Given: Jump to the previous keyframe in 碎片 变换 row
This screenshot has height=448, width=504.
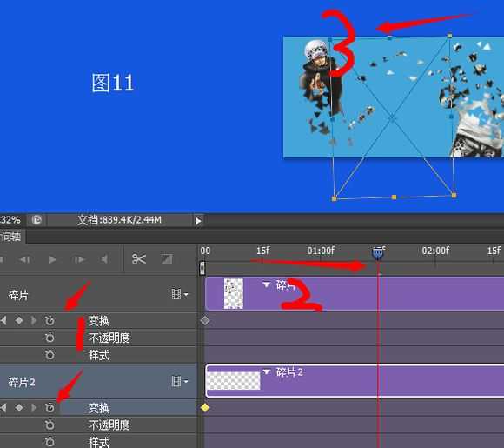Looking at the screenshot, I should [3, 320].
